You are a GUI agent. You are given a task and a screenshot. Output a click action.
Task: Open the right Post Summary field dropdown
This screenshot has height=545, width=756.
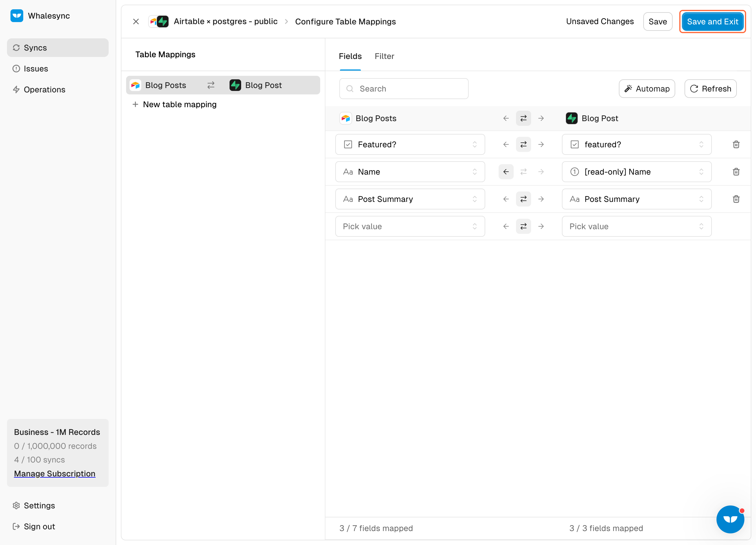(x=637, y=199)
